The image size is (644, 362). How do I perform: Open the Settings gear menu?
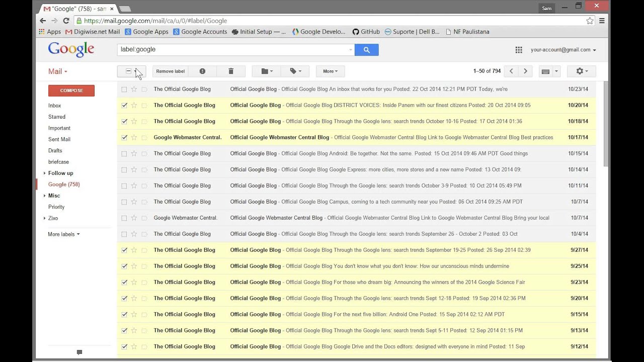[x=581, y=71]
